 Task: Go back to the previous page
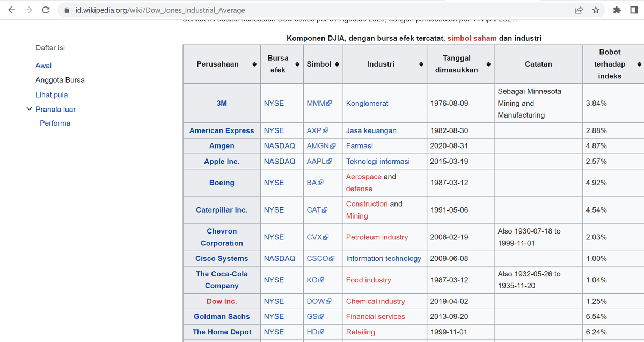pyautogui.click(x=12, y=10)
